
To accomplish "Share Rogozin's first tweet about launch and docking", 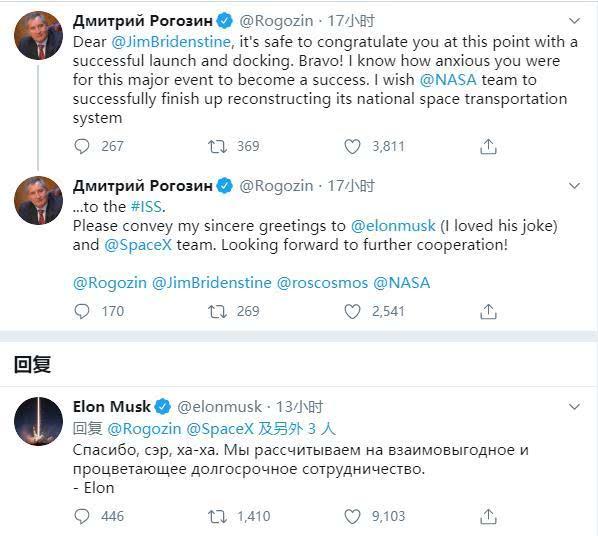I will click(488, 146).
